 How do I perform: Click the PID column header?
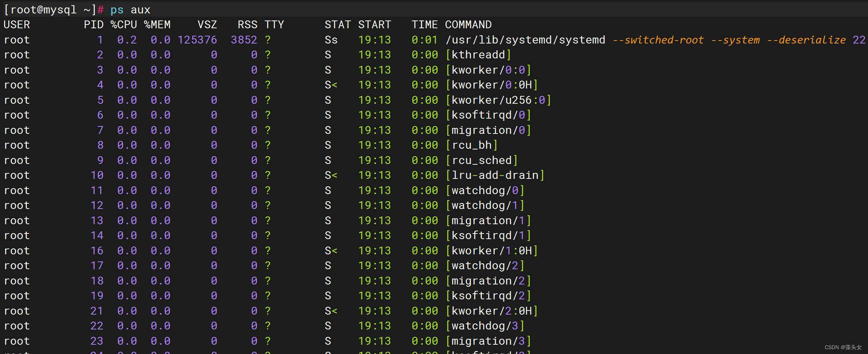pos(94,25)
